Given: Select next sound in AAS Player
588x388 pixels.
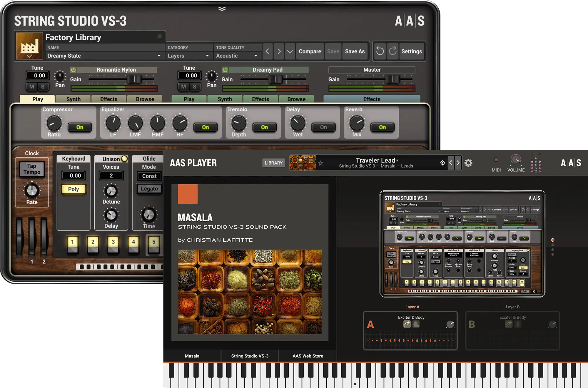Looking at the screenshot, I should tap(458, 163).
